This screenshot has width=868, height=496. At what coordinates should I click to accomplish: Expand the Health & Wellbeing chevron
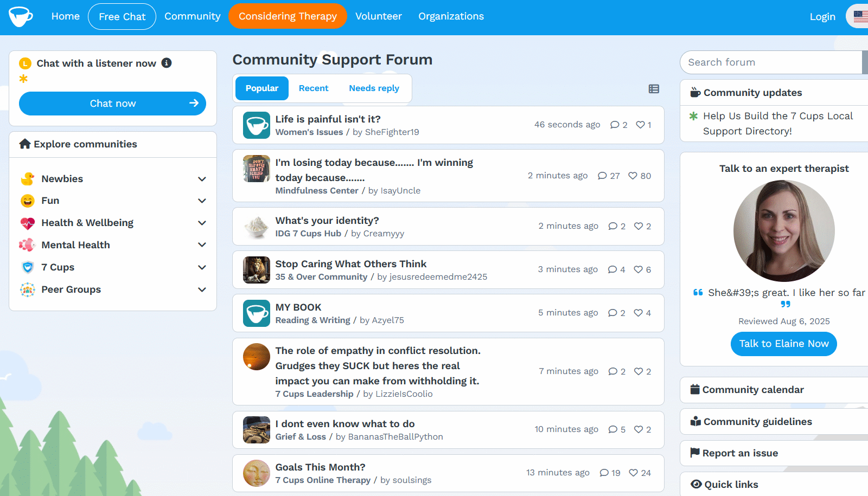(x=202, y=223)
